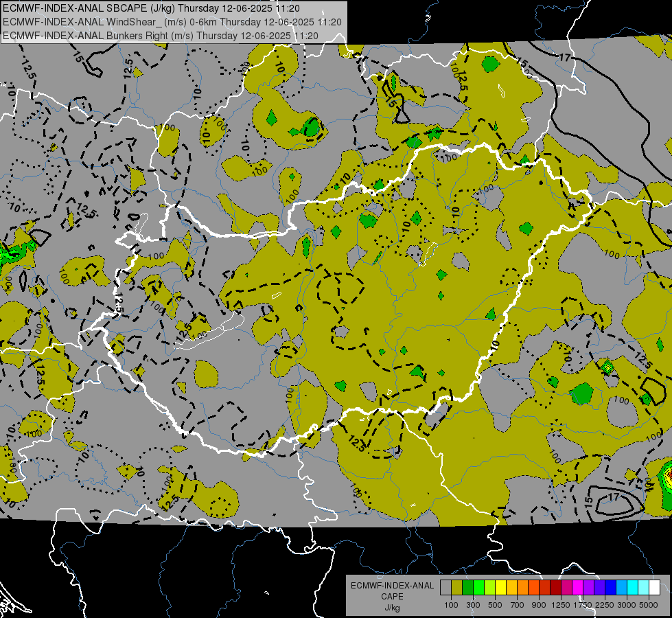Click the ECMWF-INDEX-ANAL legend title

pos(392,586)
